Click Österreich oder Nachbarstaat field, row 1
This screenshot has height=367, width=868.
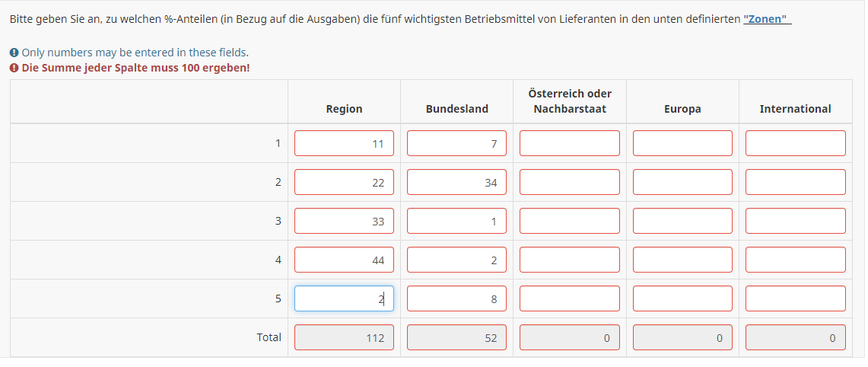tap(569, 143)
